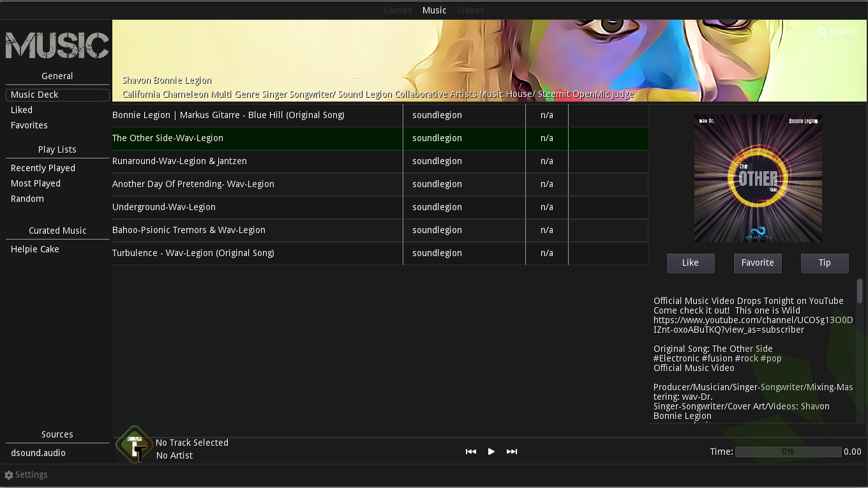
Task: Open Settings via the gear icon
Action: click(x=9, y=475)
